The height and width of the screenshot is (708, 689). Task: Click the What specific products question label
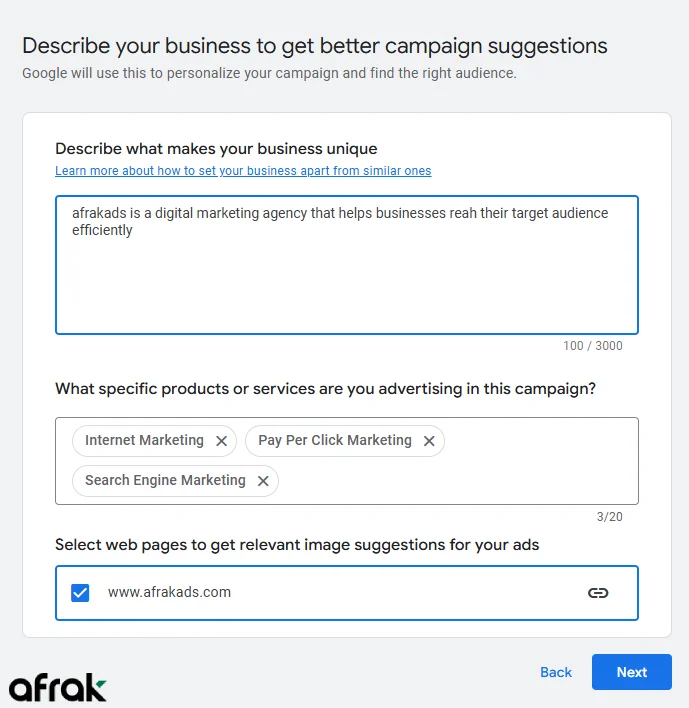325,389
